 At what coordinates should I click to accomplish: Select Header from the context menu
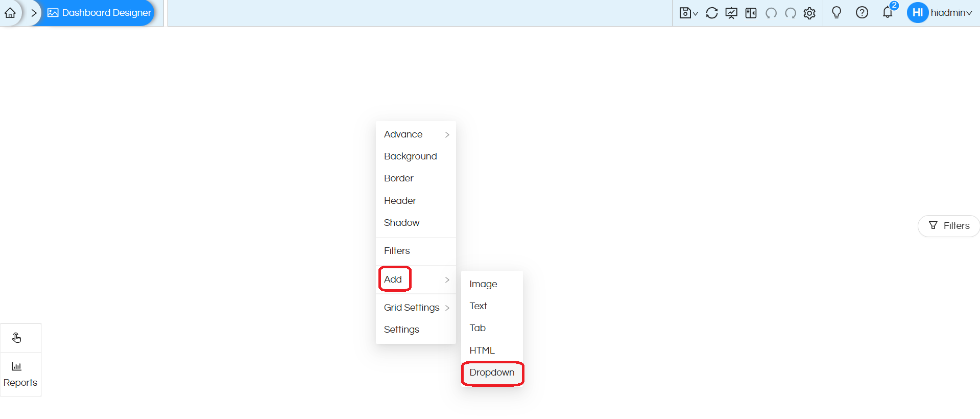[416, 201]
